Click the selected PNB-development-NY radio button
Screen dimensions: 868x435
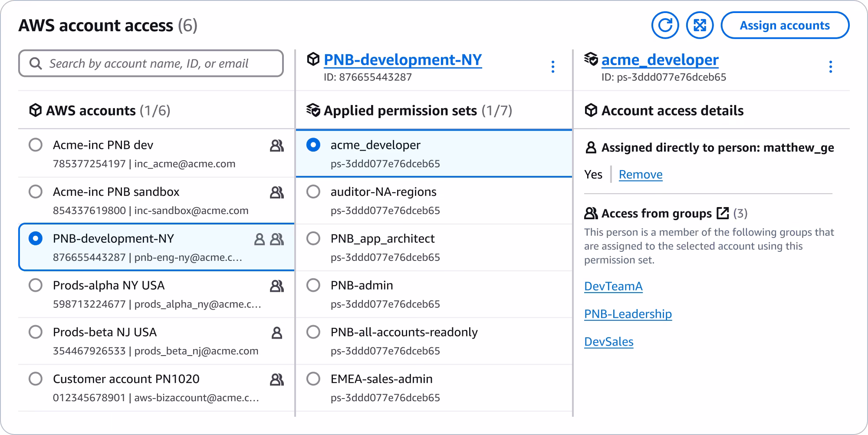[x=36, y=238]
